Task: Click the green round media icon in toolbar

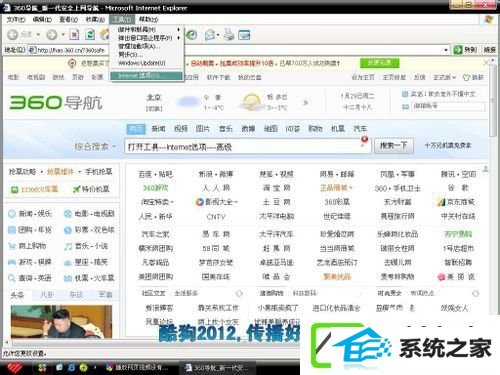Action: pyautogui.click(x=192, y=35)
